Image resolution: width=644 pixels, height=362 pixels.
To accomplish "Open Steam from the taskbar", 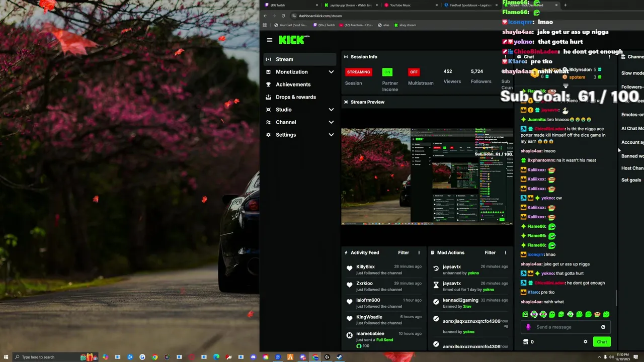I will click(x=339, y=357).
